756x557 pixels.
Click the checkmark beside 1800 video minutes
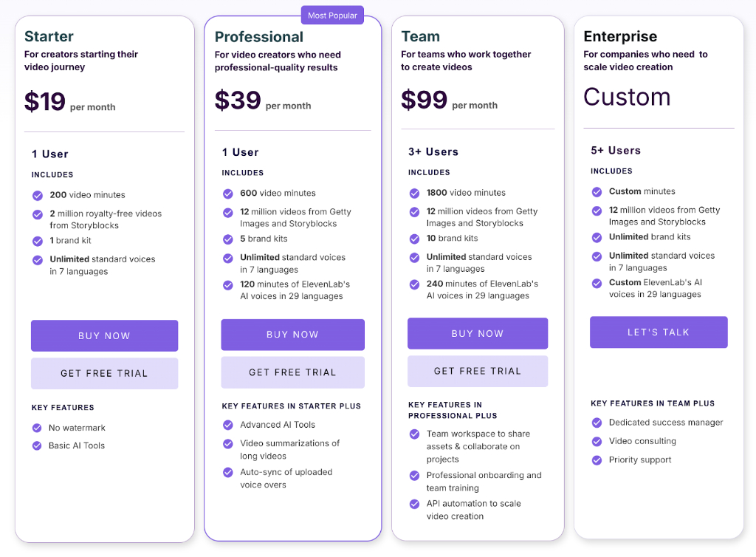[x=414, y=193]
